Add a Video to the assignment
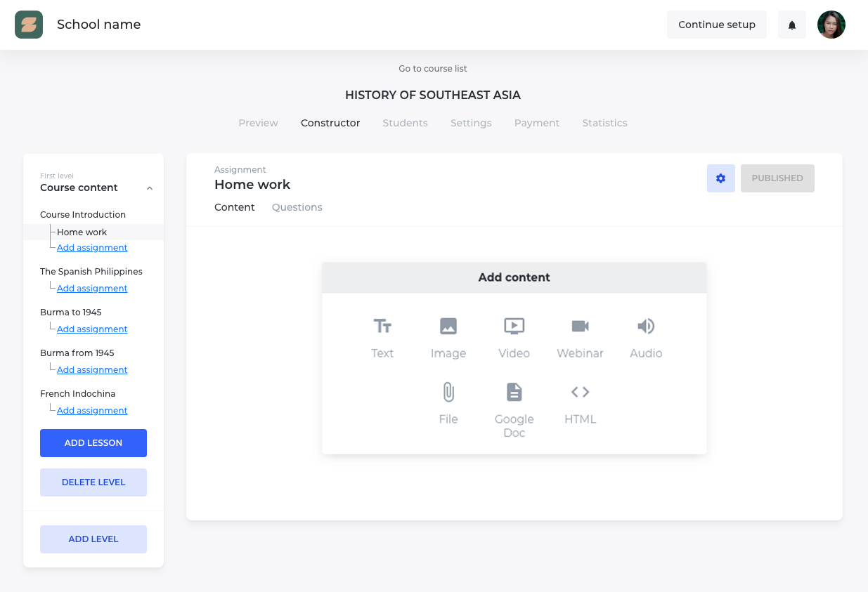Image resolution: width=868 pixels, height=592 pixels. [514, 337]
